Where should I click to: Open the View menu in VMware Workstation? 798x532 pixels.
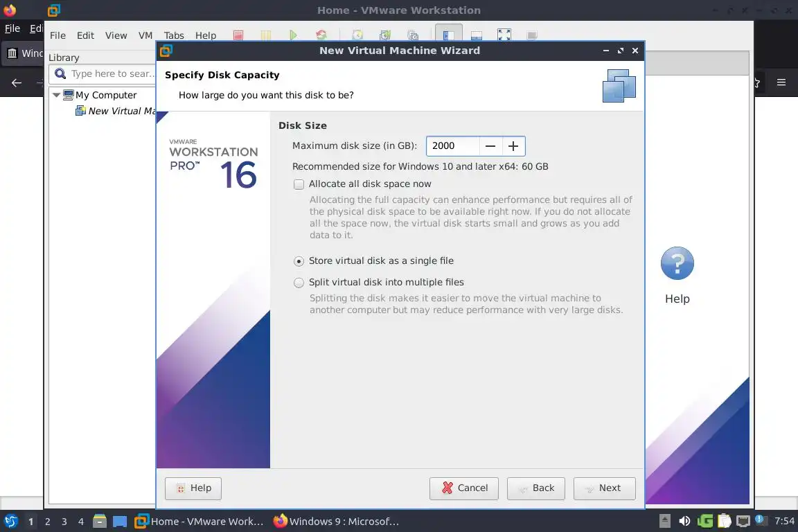116,35
